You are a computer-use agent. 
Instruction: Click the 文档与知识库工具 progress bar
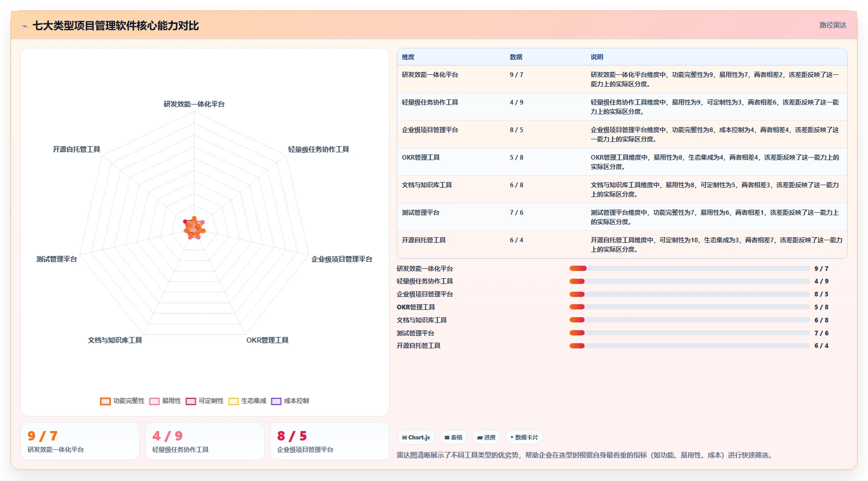(x=690, y=320)
